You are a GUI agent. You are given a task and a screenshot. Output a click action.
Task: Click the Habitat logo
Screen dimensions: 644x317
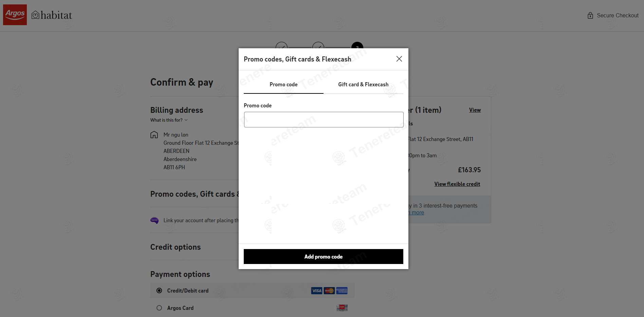pos(52,15)
